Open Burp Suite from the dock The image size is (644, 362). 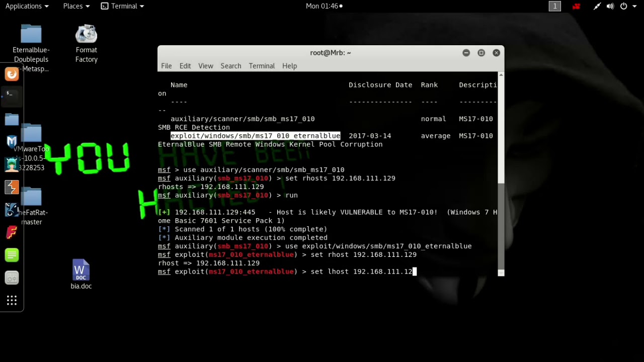[x=12, y=187]
